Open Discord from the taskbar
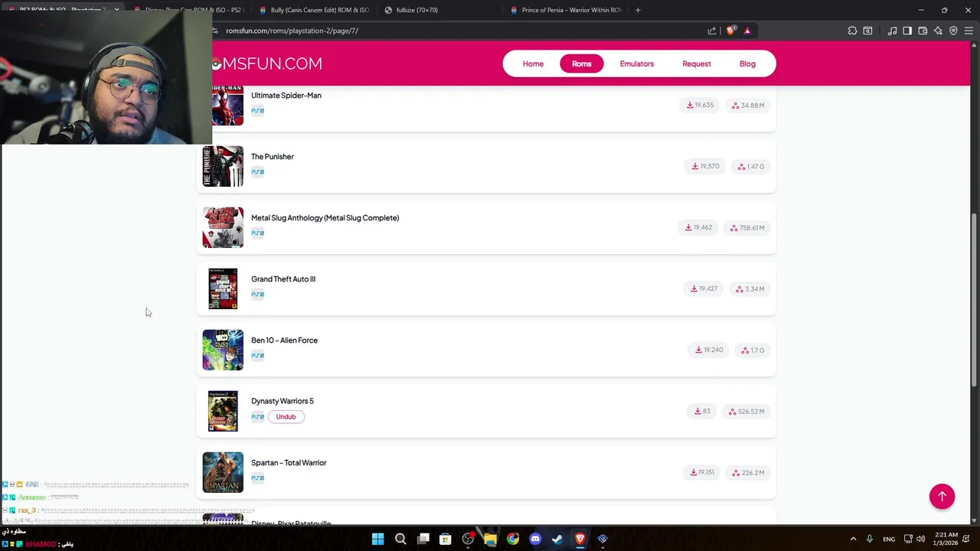Image resolution: width=980 pixels, height=551 pixels. pyautogui.click(x=535, y=539)
